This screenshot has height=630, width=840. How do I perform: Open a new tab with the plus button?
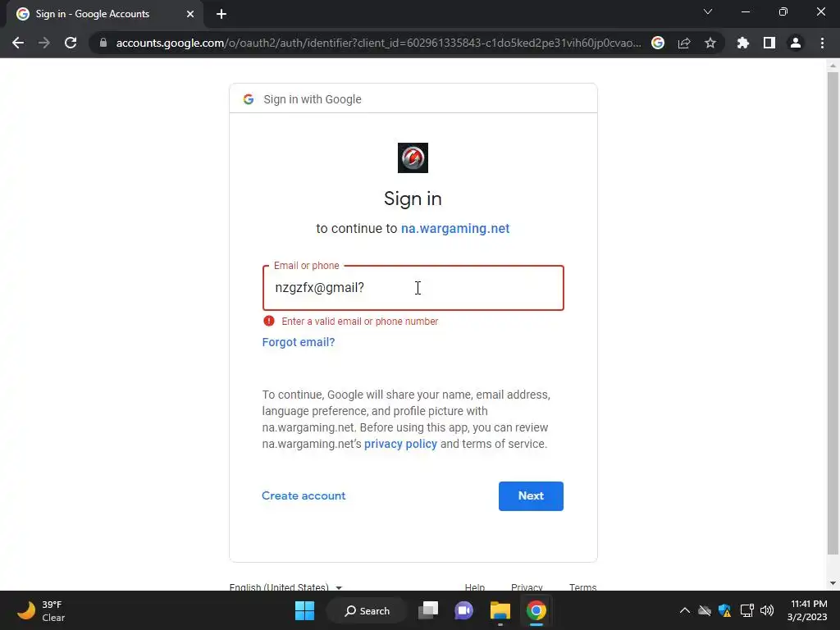tap(221, 14)
